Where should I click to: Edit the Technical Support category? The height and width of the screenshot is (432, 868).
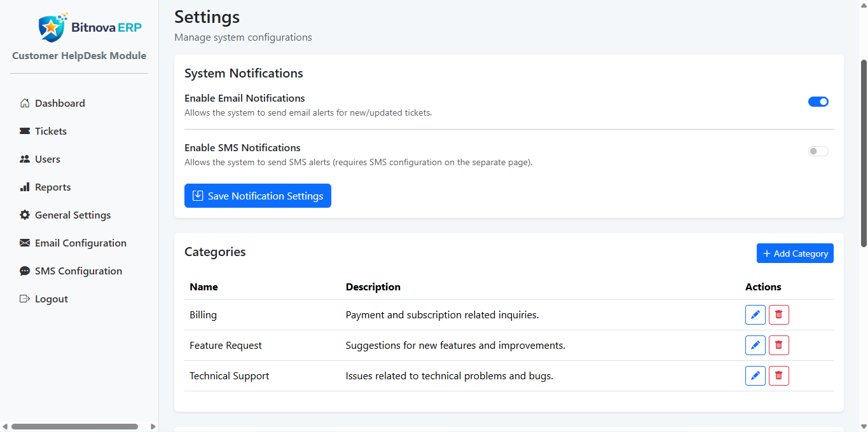755,376
